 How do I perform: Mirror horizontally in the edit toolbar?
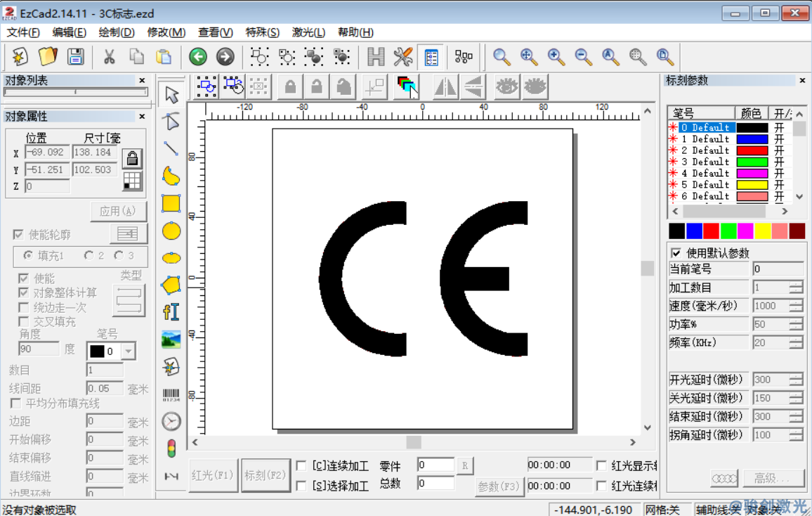tap(445, 86)
